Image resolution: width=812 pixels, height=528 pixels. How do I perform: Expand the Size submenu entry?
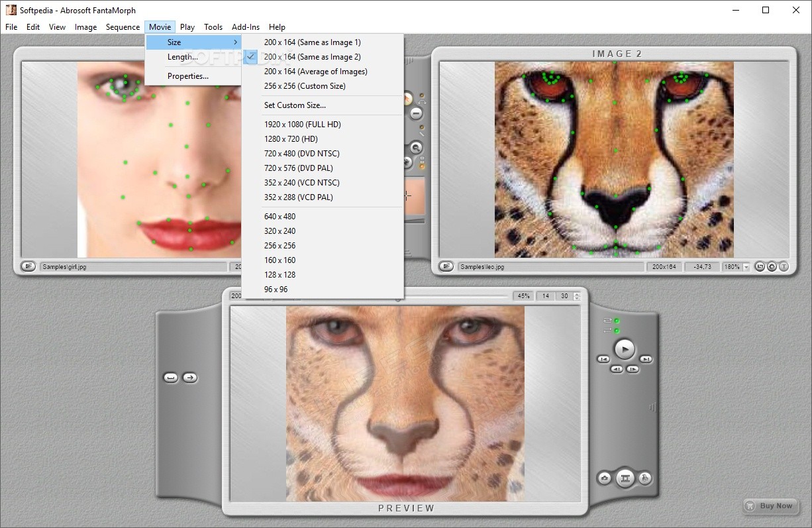pyautogui.click(x=193, y=42)
